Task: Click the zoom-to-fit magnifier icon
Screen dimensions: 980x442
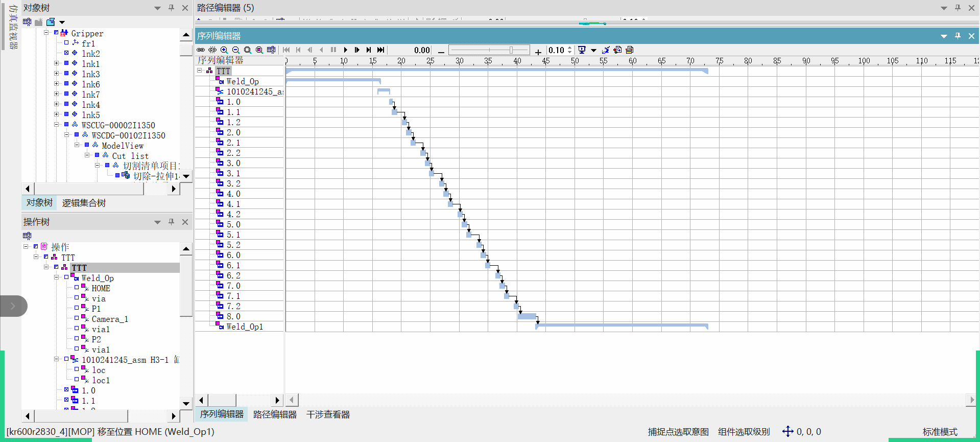Action: [x=248, y=50]
